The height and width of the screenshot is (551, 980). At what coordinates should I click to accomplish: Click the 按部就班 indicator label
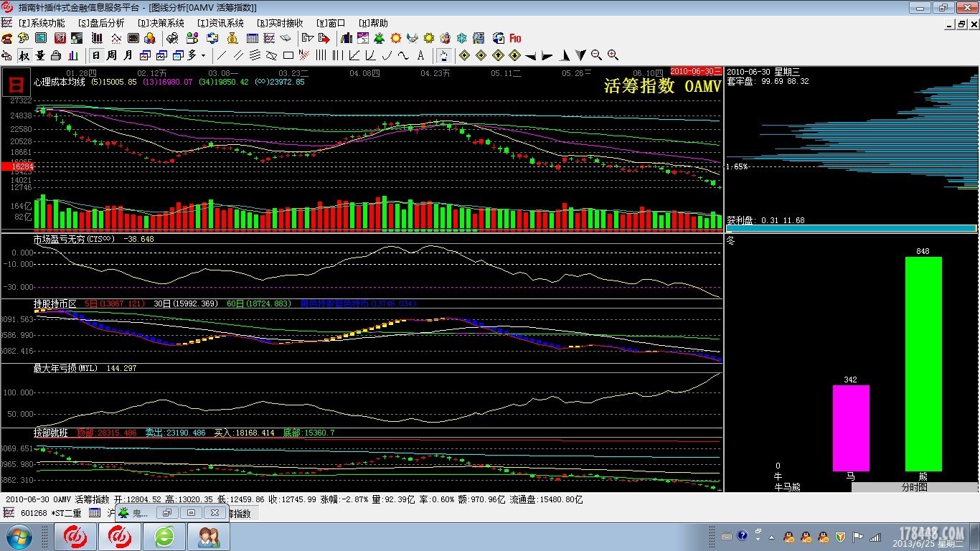point(50,433)
